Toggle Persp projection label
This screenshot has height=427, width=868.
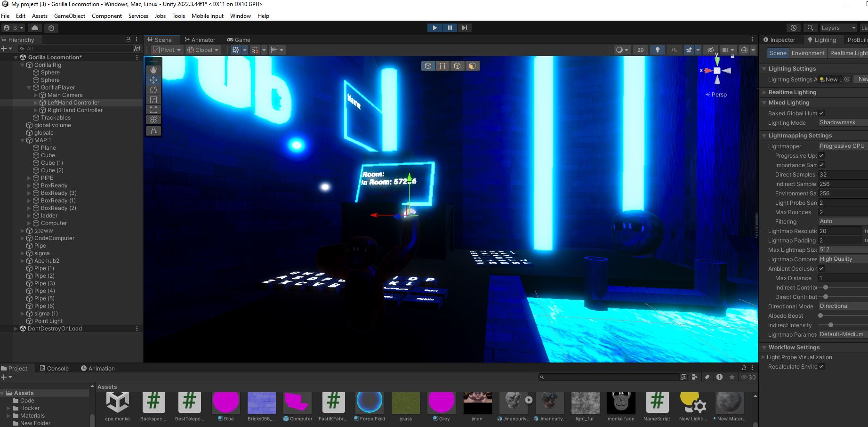[x=716, y=95]
